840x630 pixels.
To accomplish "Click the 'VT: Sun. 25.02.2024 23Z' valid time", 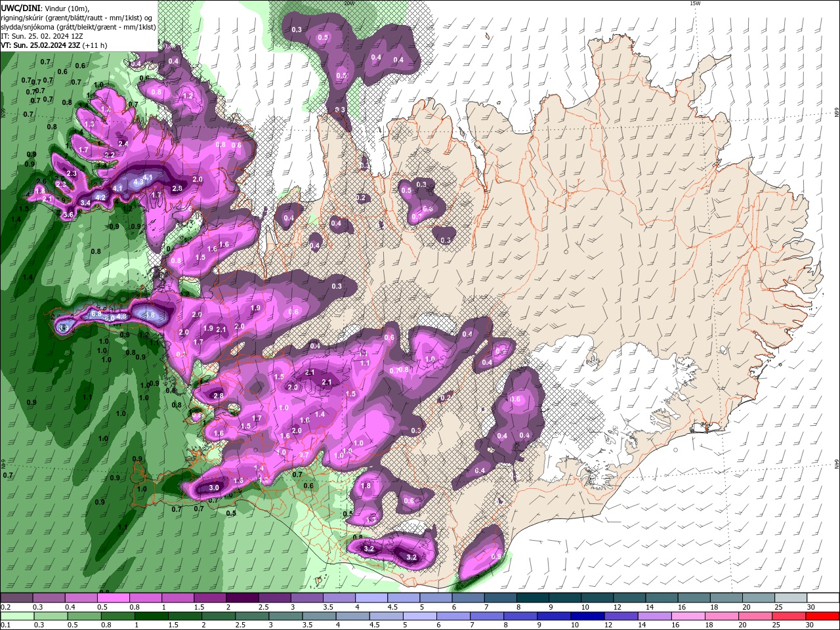I will 42,45.
